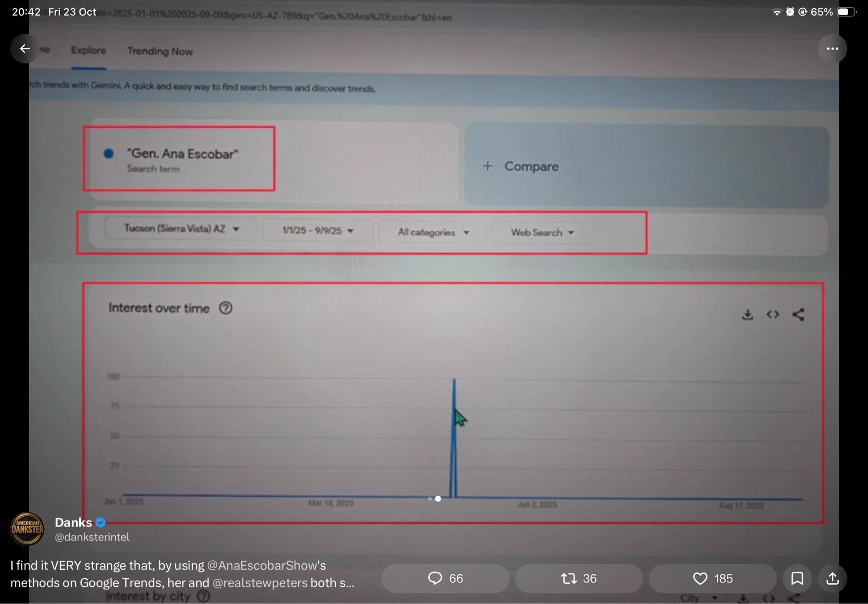Viewport: 868px width, 604px height.
Task: Select the active image page indicator dot
Action: click(438, 498)
